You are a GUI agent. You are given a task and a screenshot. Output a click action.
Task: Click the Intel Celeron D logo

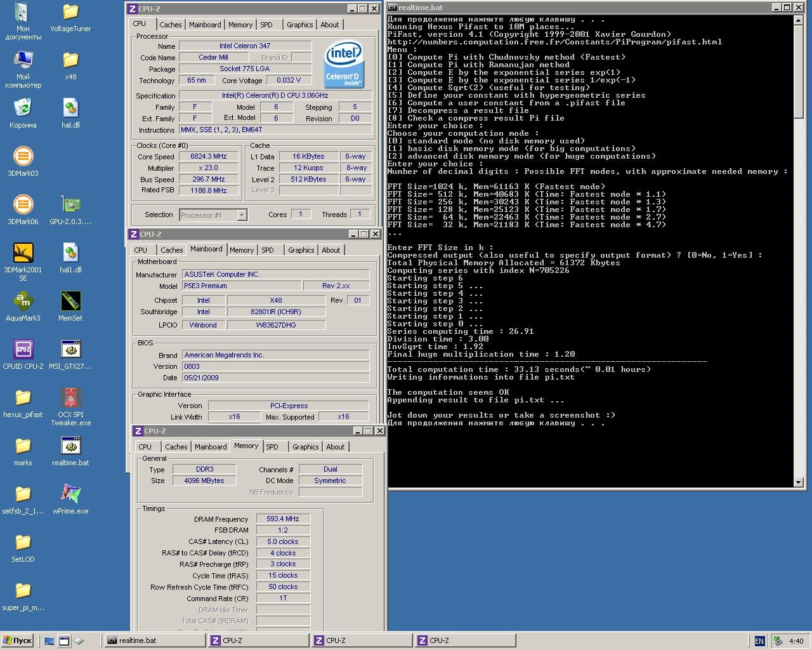[344, 64]
